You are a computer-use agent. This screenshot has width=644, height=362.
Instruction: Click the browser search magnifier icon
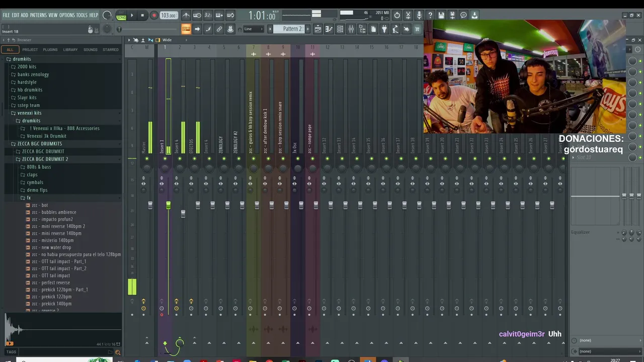pyautogui.click(x=118, y=352)
